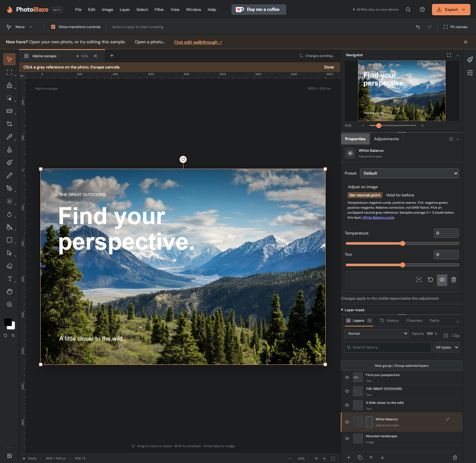The image size is (476, 463).
Task: Swap foreground and background colors
Action: pyautogui.click(x=13, y=335)
